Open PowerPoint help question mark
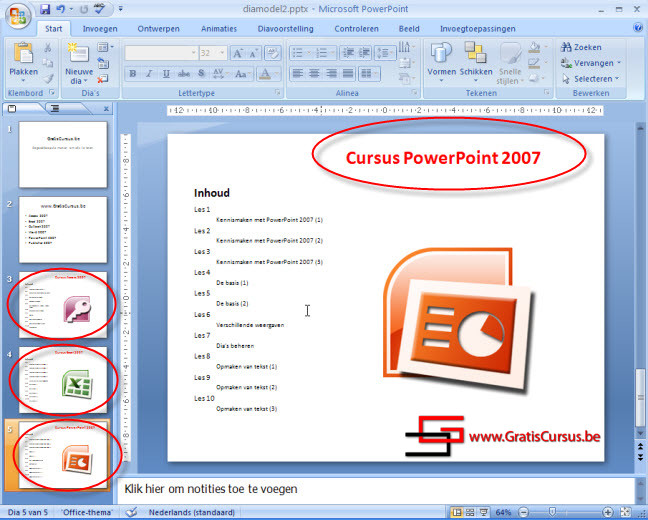The height and width of the screenshot is (520, 648). coord(638,28)
